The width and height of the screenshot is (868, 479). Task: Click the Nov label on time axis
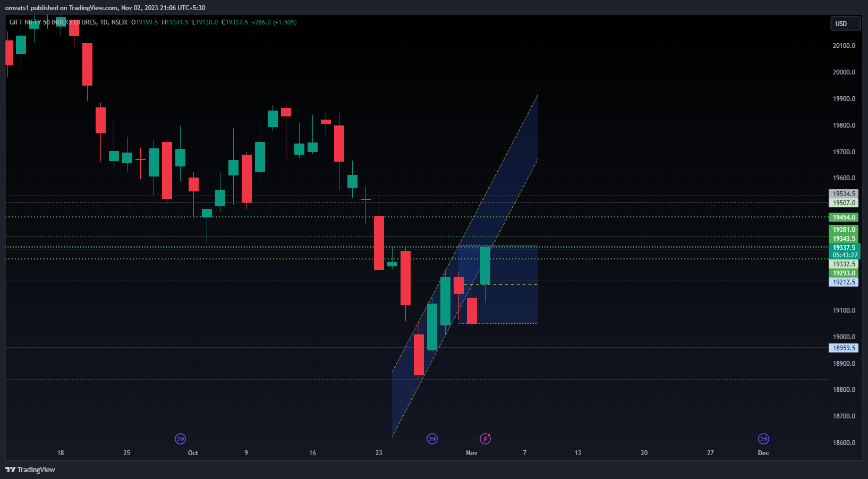coord(472,453)
